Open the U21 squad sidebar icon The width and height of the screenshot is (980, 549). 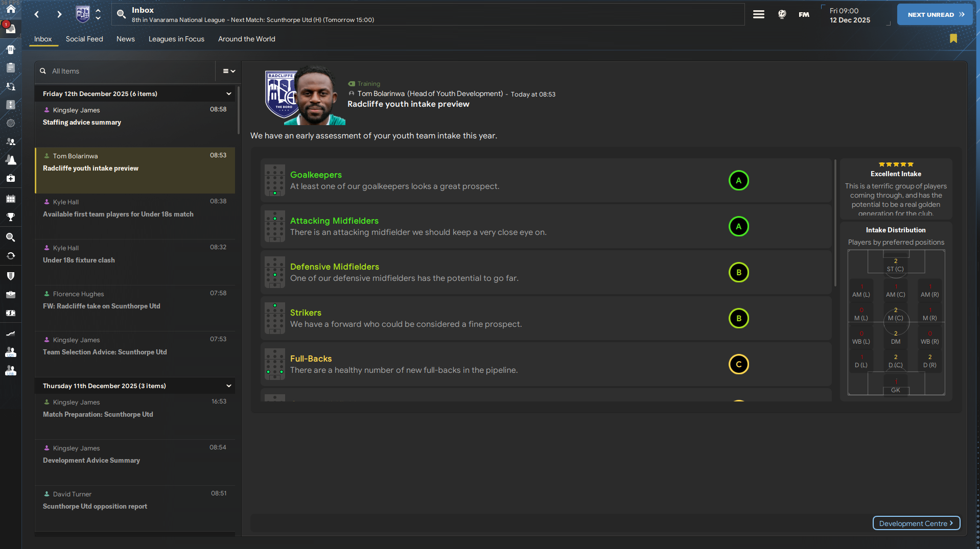[x=11, y=352]
